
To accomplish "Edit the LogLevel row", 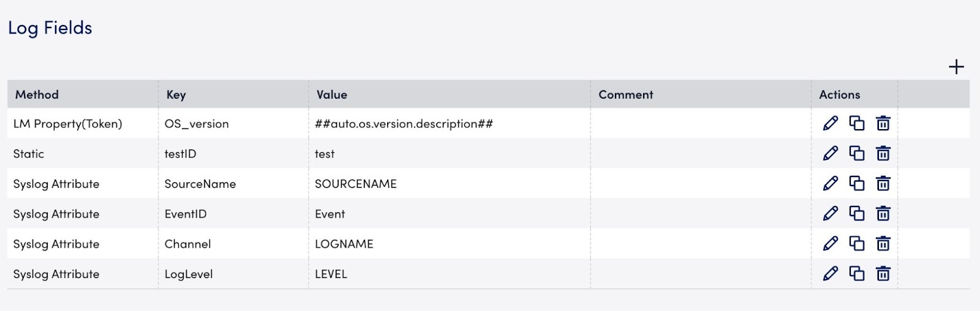I will point(831,273).
